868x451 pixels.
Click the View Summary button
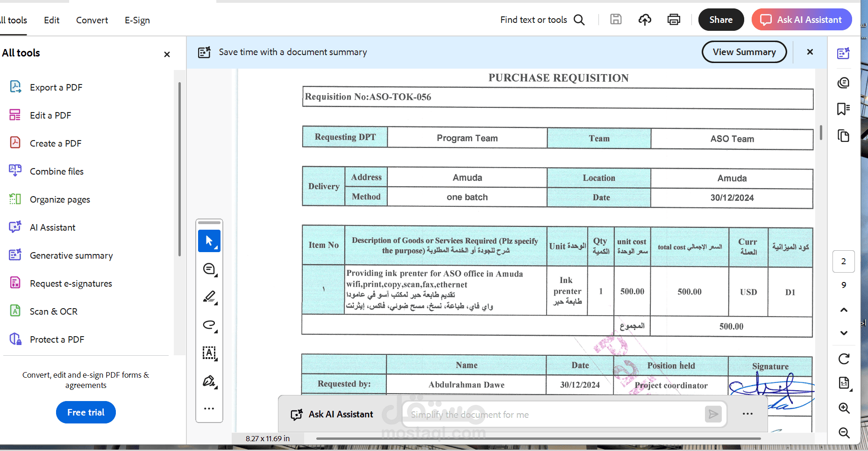[744, 52]
